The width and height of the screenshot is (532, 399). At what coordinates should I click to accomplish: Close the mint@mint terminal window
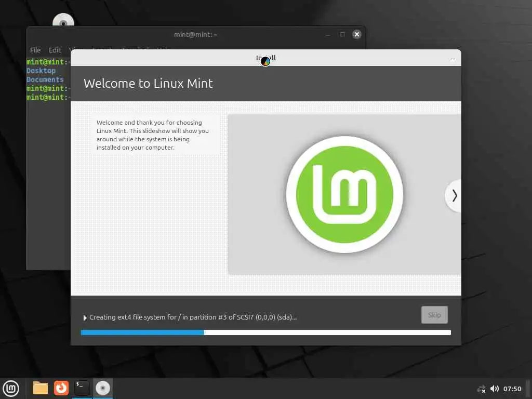356,34
